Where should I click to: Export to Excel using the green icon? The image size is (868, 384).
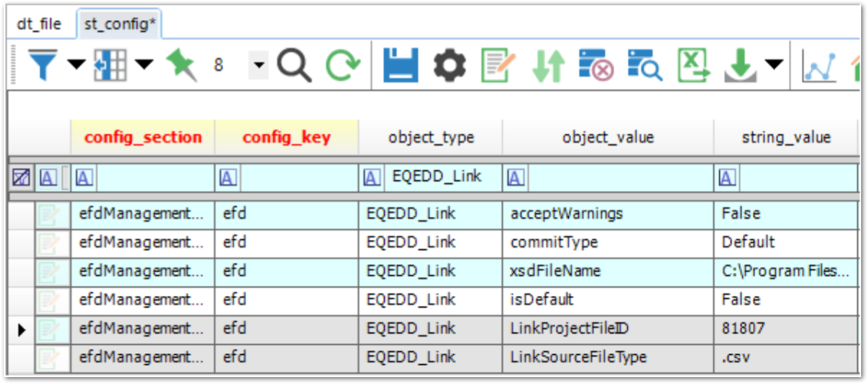pyautogui.click(x=694, y=64)
